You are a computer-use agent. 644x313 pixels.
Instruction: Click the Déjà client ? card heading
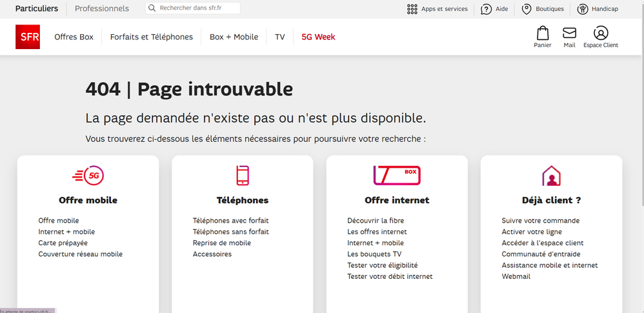point(551,201)
